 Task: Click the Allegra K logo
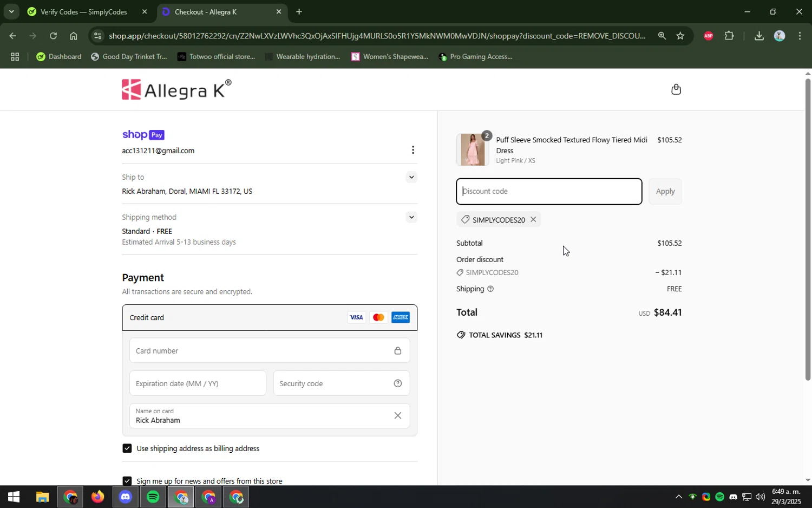(176, 89)
